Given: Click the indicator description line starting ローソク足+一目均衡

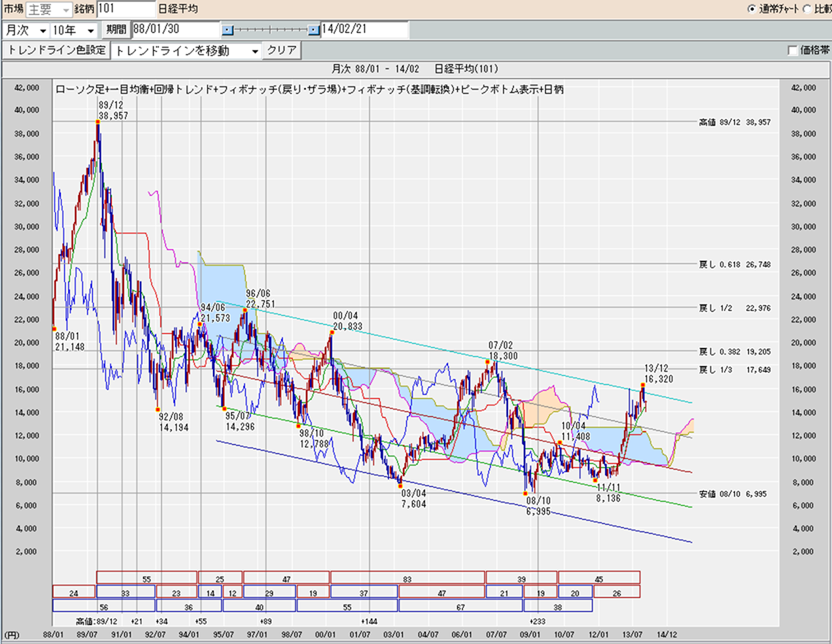Looking at the screenshot, I should click(x=309, y=90).
